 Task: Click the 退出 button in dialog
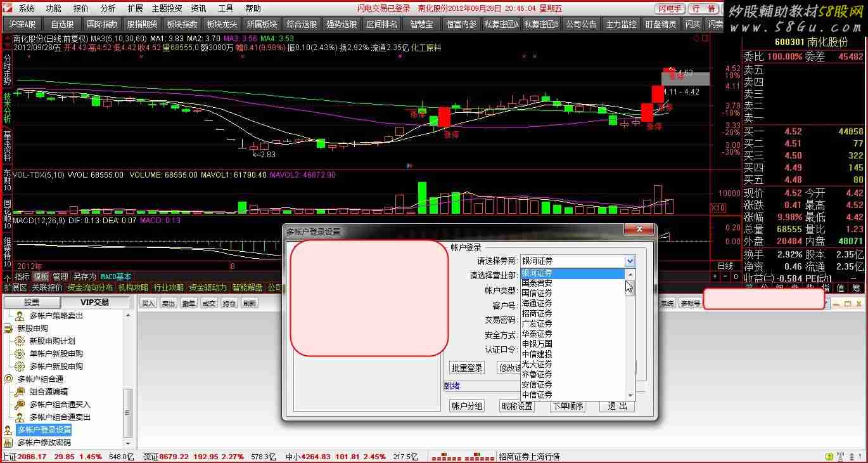pos(617,406)
